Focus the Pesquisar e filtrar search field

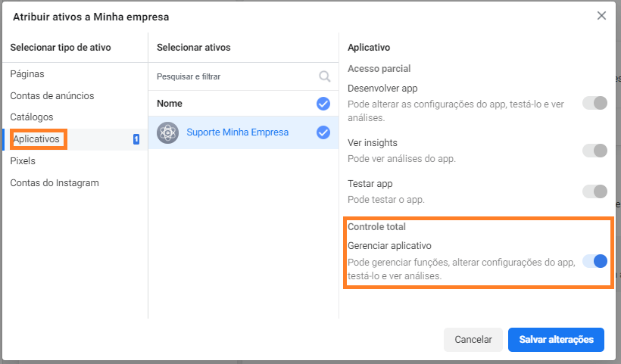click(x=235, y=76)
